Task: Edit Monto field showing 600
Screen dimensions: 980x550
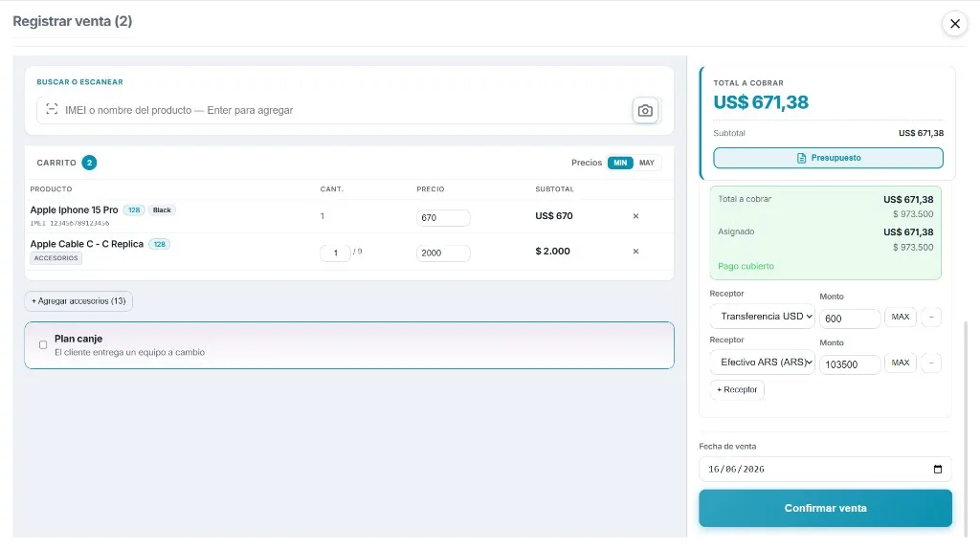Action: (850, 319)
